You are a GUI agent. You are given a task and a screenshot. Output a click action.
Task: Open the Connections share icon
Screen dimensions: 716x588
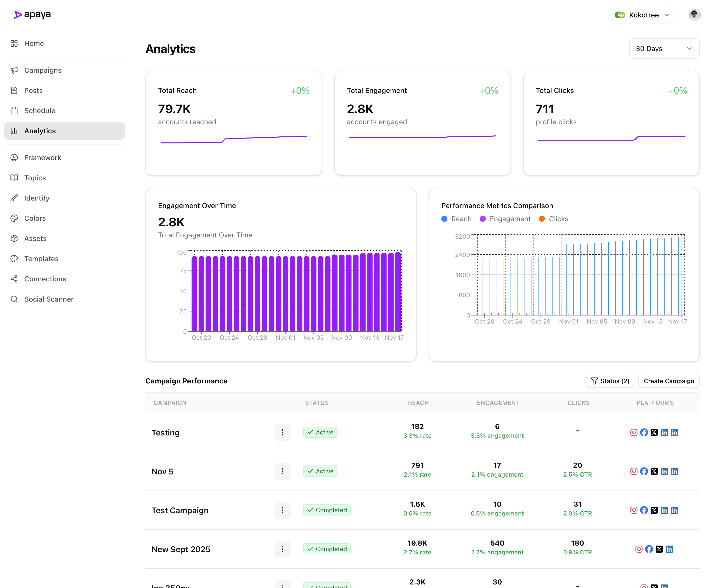tap(14, 279)
